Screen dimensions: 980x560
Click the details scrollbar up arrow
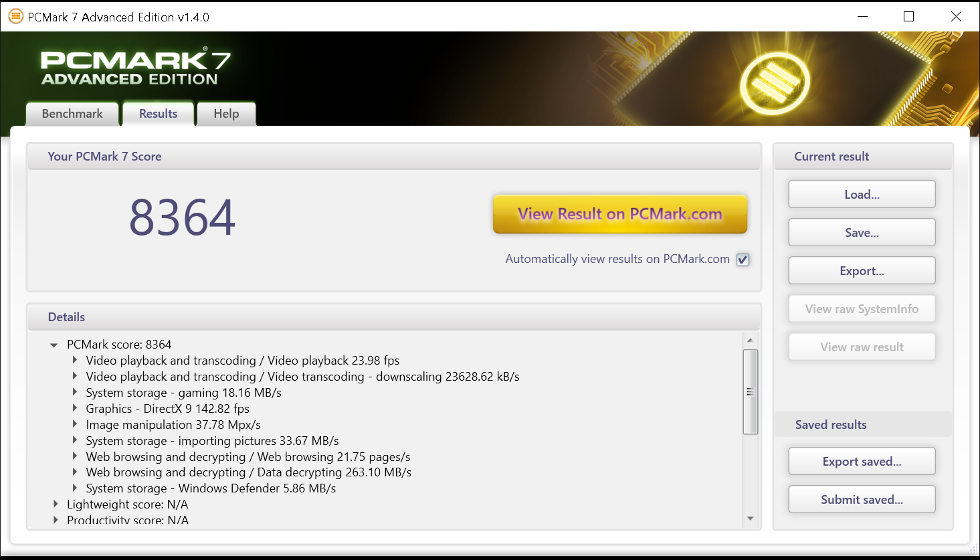pos(750,340)
